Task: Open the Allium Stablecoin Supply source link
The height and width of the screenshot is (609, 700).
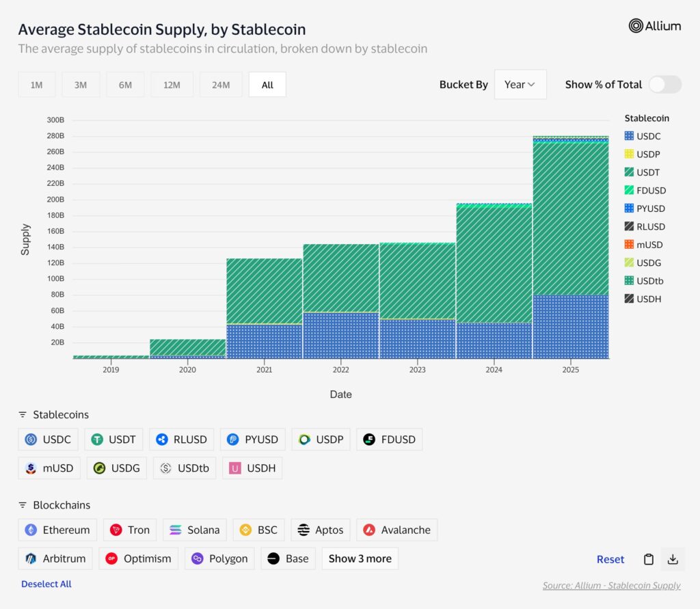Action: 611,586
